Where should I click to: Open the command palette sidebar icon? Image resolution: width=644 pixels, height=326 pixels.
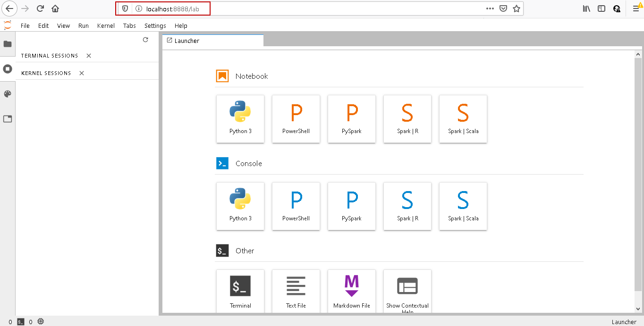point(8,93)
